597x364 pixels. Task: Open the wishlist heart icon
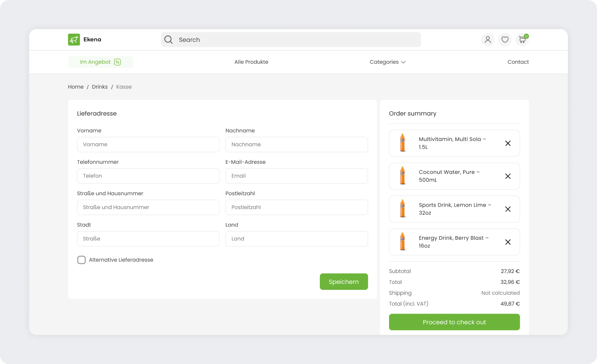coord(505,40)
